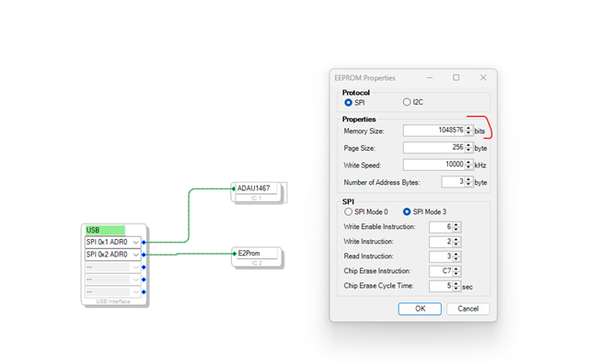
Task: Step the Memory Size spinner arrows
Action: pyautogui.click(x=468, y=131)
